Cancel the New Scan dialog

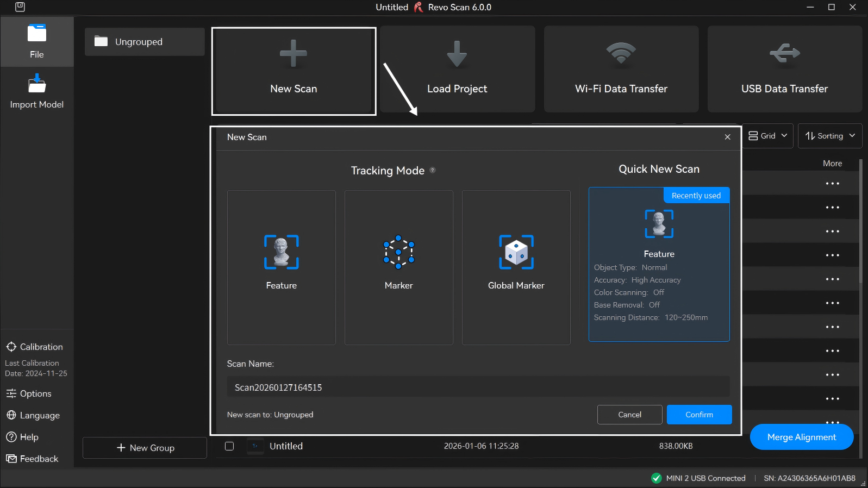(x=629, y=415)
